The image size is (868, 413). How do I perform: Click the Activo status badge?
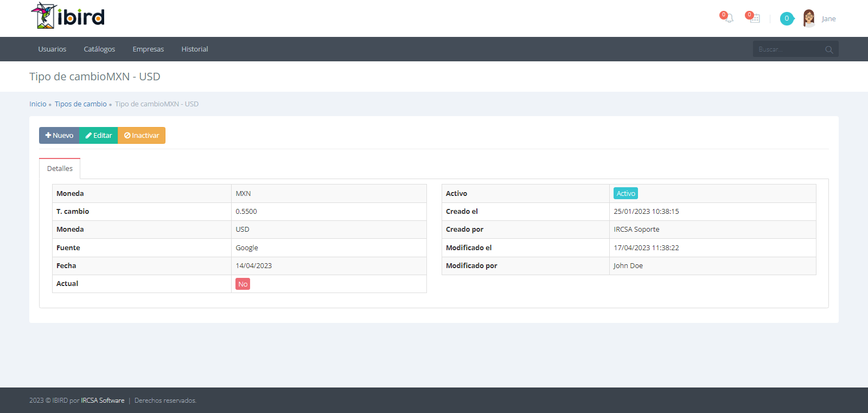(626, 193)
